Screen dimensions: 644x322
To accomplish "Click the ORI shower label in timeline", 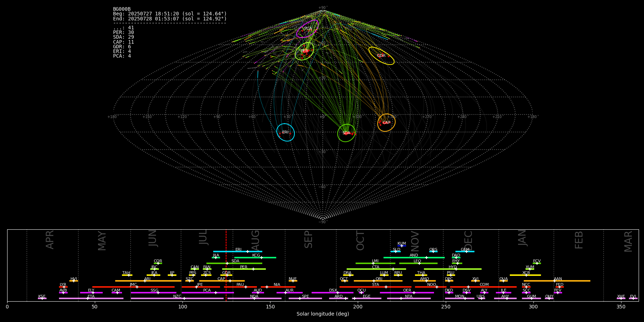I will click(379, 279).
